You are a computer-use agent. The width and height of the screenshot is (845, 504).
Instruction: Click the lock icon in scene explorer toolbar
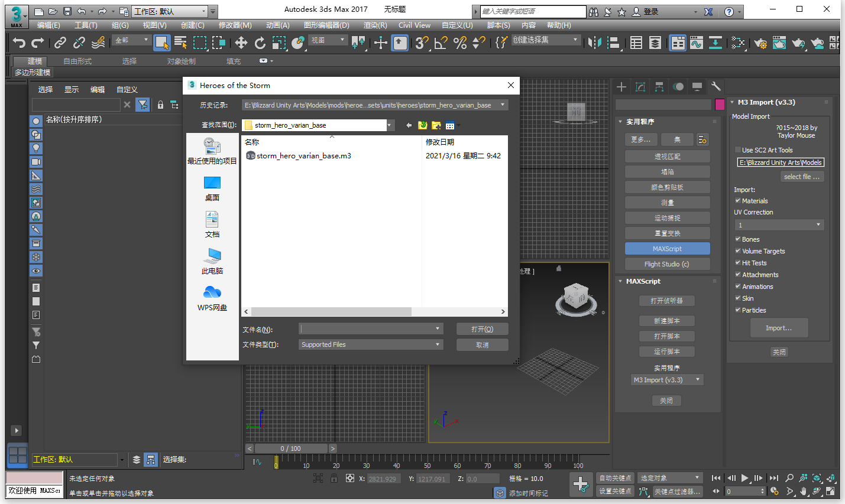click(x=160, y=105)
